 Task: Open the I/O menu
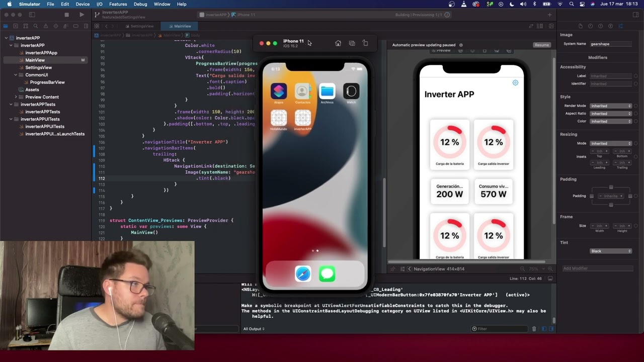pyautogui.click(x=99, y=4)
